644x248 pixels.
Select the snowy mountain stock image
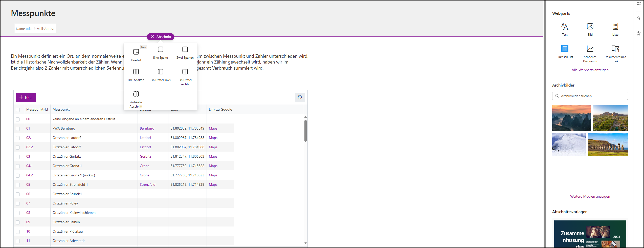tap(569, 144)
